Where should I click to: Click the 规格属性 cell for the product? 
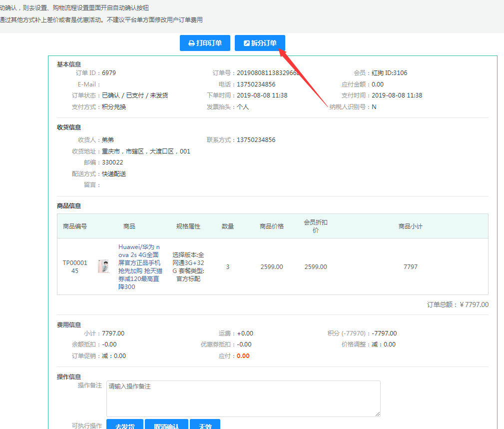[x=188, y=267]
